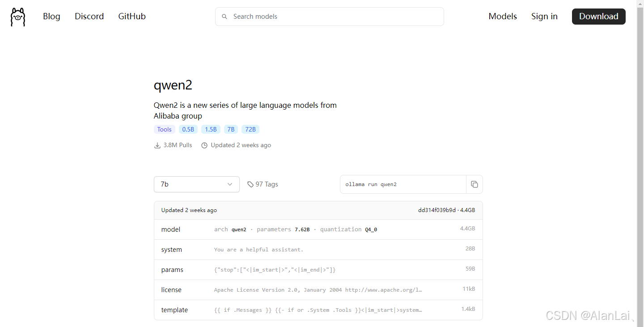
Task: Open the 97 Tags list
Action: [x=267, y=184]
